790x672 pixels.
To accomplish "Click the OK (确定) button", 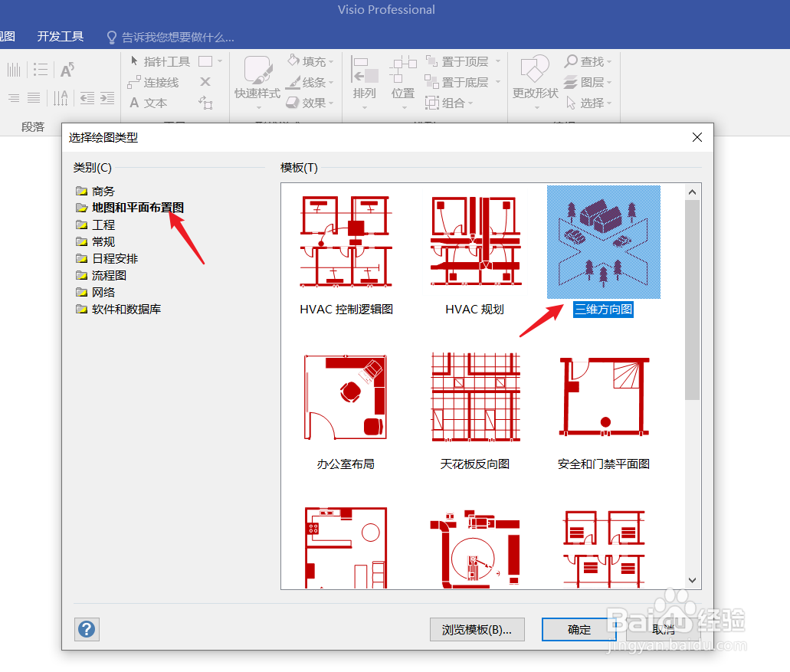I will [x=579, y=630].
